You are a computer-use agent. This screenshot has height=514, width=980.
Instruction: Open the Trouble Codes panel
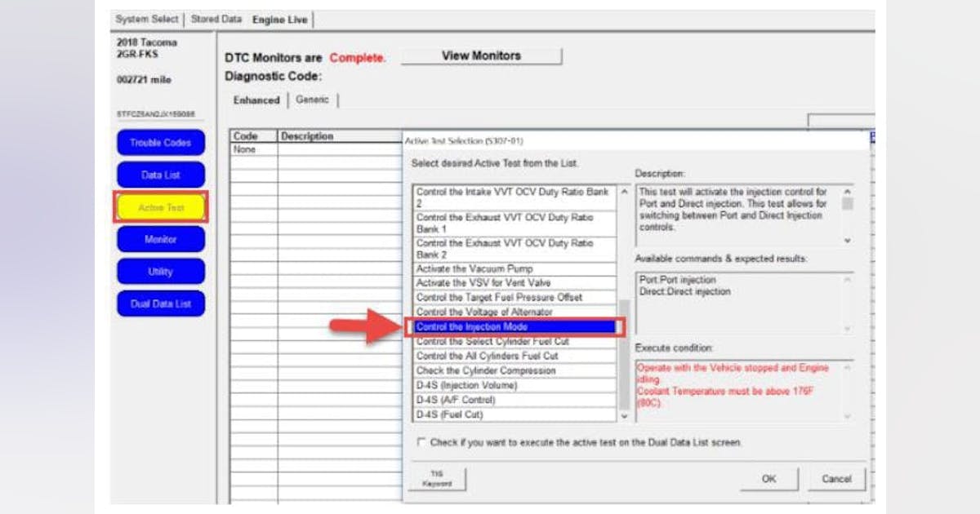[x=160, y=142]
